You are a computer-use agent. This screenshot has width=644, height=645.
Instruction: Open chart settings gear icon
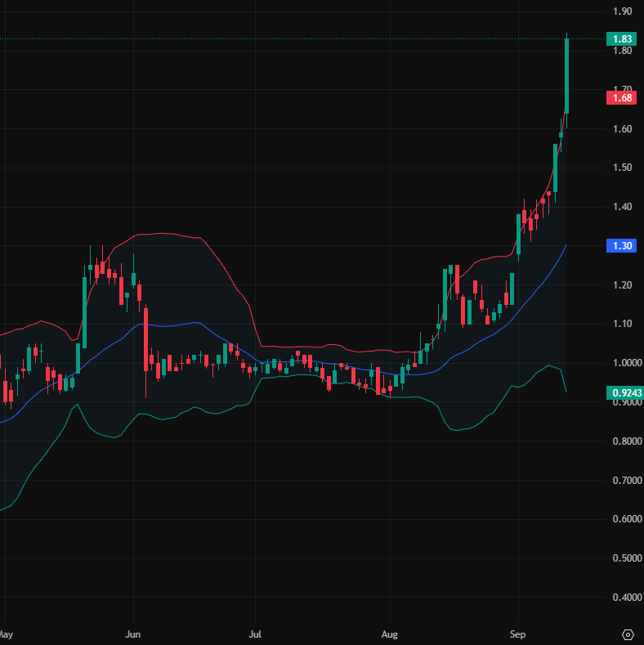(x=628, y=634)
